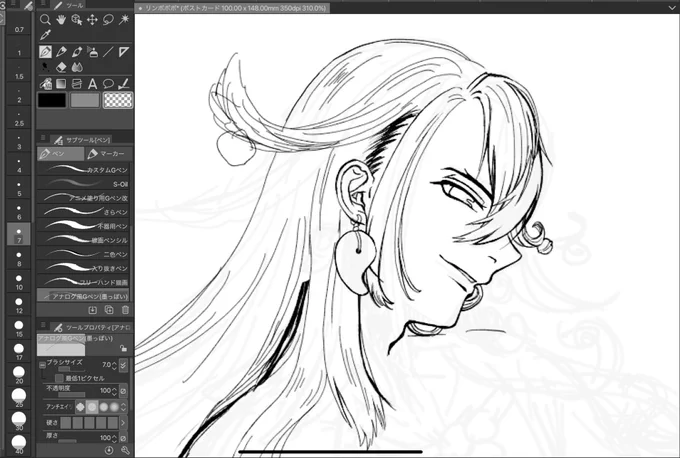
Task: Click brush size 7.0 stepper arrows
Action: pyautogui.click(x=114, y=365)
